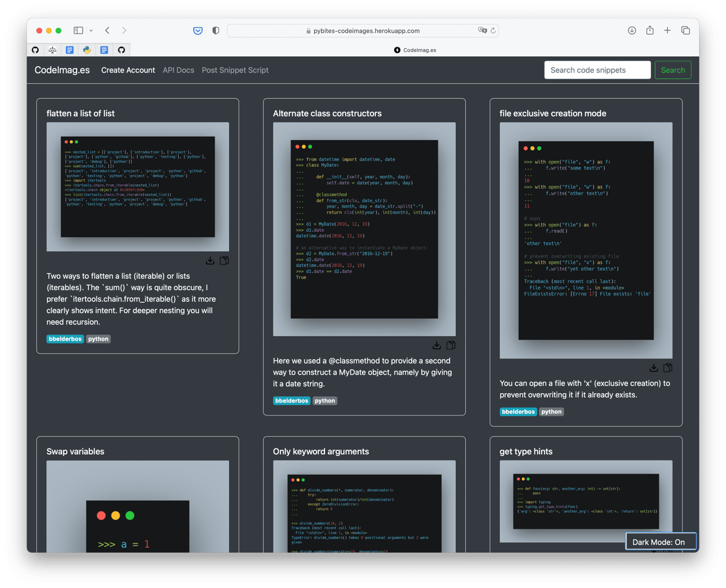726x588 pixels.
Task: Download the 'file exclusive creation mode' image
Action: (x=653, y=368)
